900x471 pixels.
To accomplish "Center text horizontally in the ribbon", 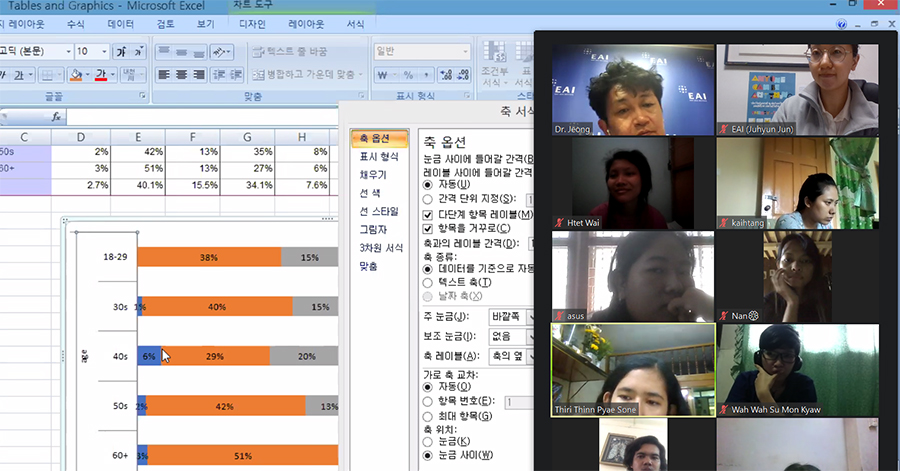I will click(x=181, y=75).
